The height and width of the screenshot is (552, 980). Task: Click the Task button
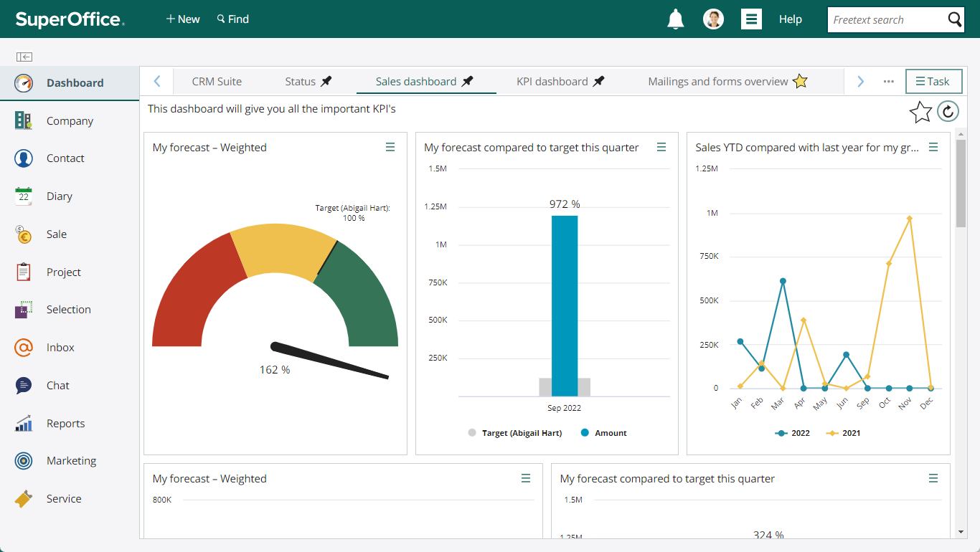(x=933, y=82)
